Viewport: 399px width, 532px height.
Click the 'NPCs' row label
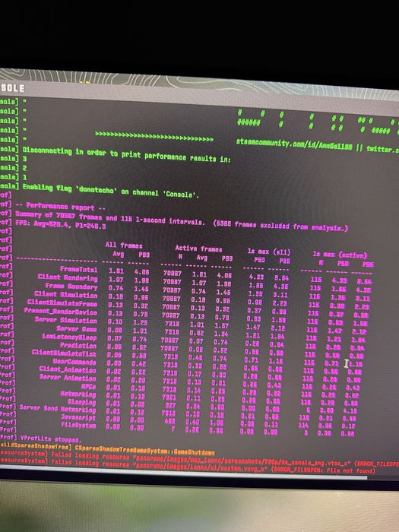[89, 386]
